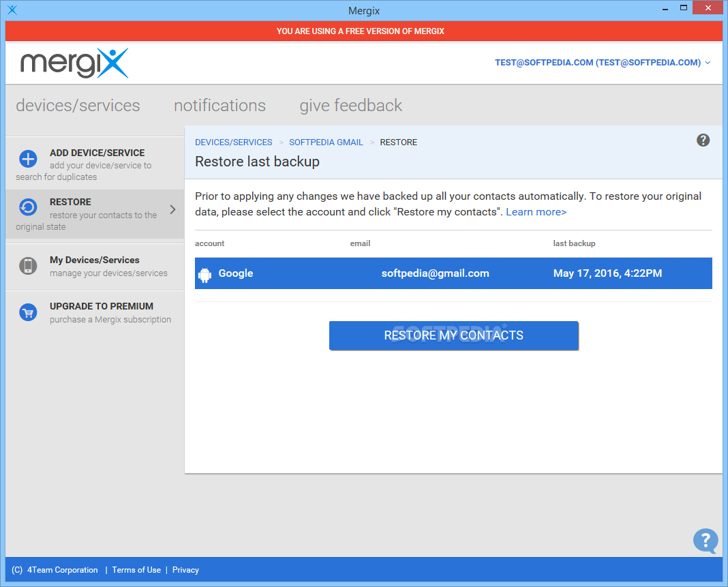728x587 pixels.
Task: Click the email column header
Action: [x=360, y=243]
